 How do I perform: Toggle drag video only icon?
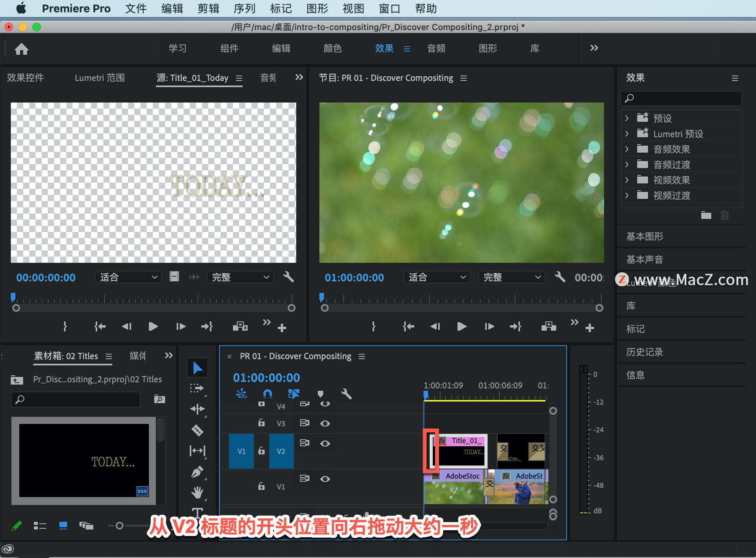click(174, 277)
